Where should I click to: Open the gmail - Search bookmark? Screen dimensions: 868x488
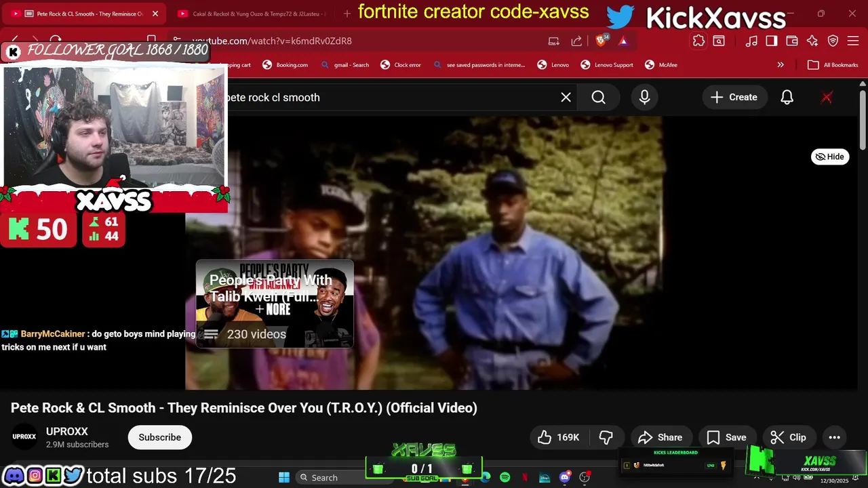(x=344, y=65)
